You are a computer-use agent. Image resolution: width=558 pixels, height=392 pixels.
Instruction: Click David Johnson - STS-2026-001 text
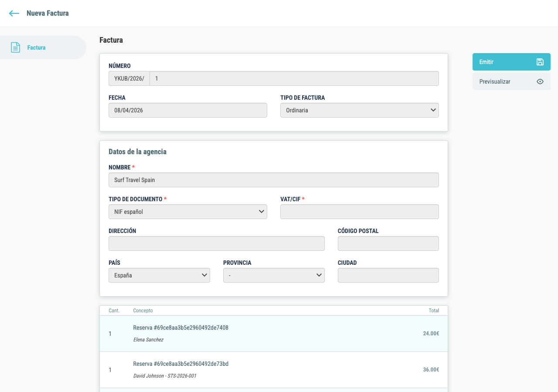click(x=165, y=376)
